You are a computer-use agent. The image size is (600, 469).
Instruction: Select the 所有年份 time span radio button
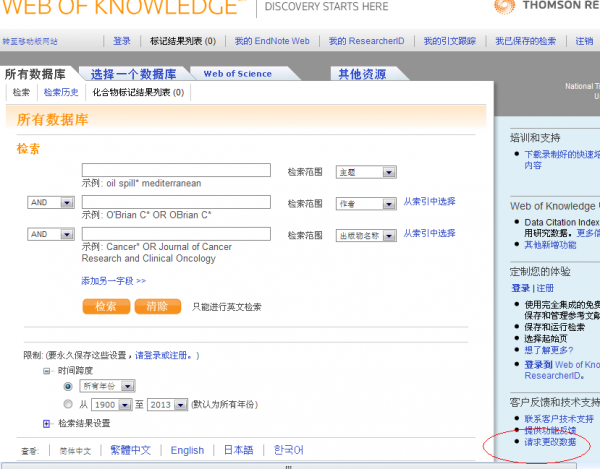pyautogui.click(x=68, y=386)
